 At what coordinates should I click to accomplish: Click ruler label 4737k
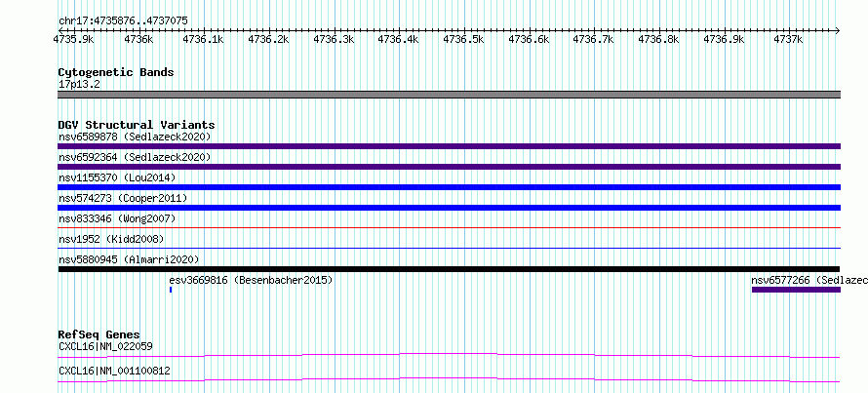(x=788, y=39)
